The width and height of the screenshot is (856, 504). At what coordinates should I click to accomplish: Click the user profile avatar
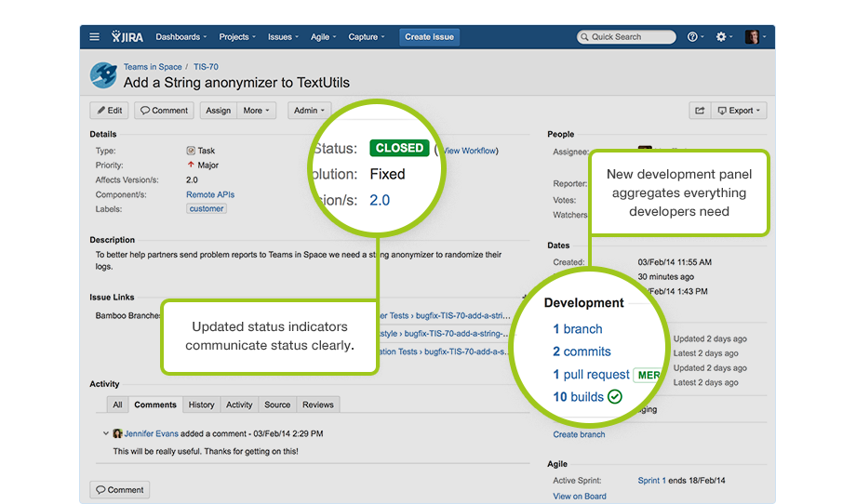[x=752, y=37]
